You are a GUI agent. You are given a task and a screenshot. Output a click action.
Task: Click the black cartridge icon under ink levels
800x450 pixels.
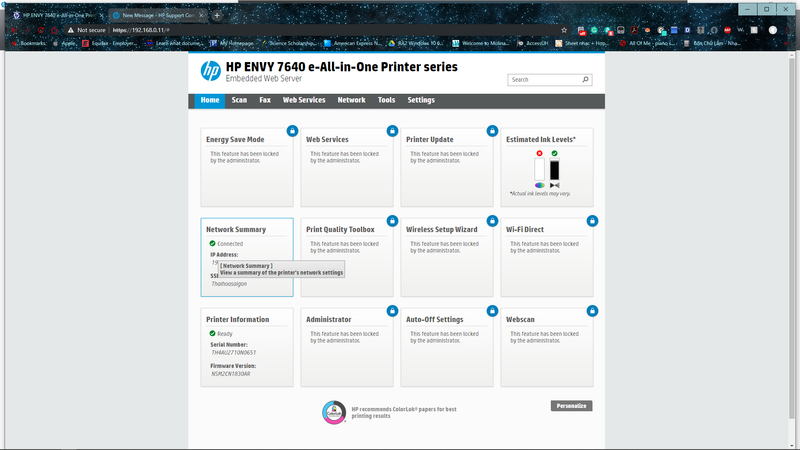click(555, 185)
